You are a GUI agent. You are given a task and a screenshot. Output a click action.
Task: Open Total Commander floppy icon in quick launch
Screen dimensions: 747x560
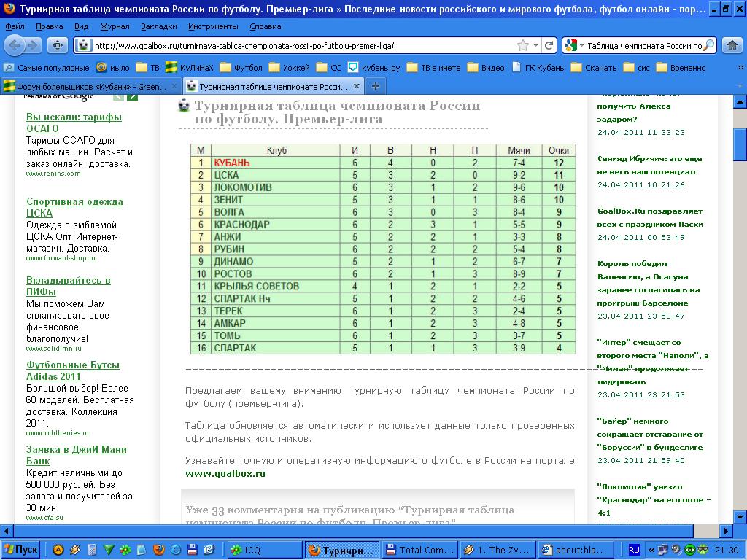pyautogui.click(x=192, y=550)
